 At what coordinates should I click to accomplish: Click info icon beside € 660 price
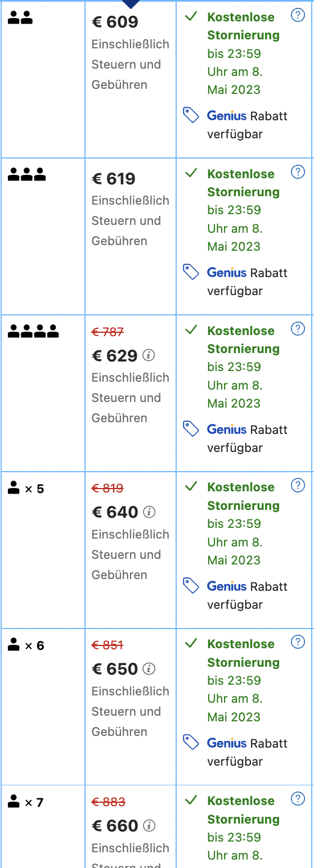click(149, 826)
